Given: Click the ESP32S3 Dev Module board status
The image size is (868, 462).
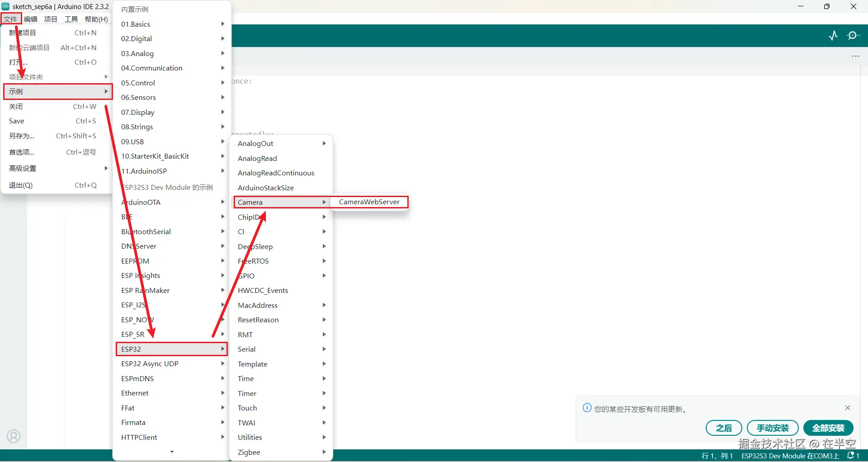Looking at the screenshot, I should [789, 456].
